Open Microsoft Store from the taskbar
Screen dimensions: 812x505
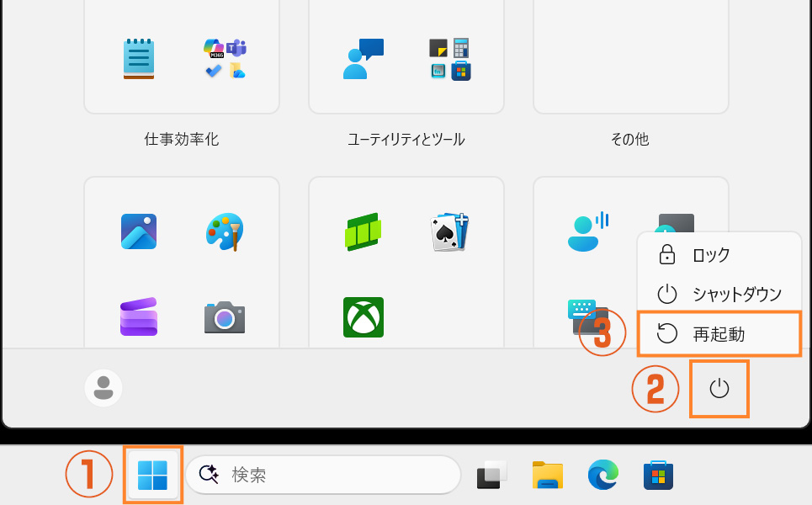click(x=658, y=475)
